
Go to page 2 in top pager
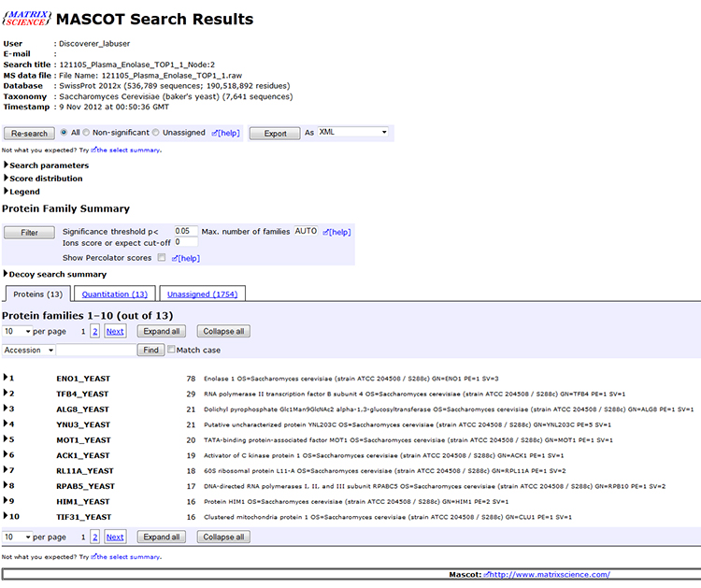(94, 331)
